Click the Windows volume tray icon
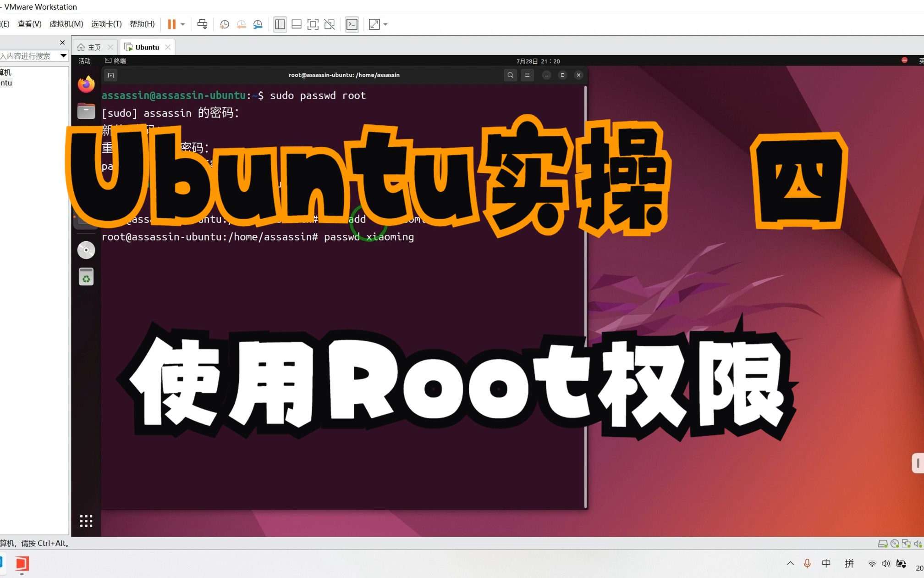This screenshot has height=578, width=924. pos(885,564)
